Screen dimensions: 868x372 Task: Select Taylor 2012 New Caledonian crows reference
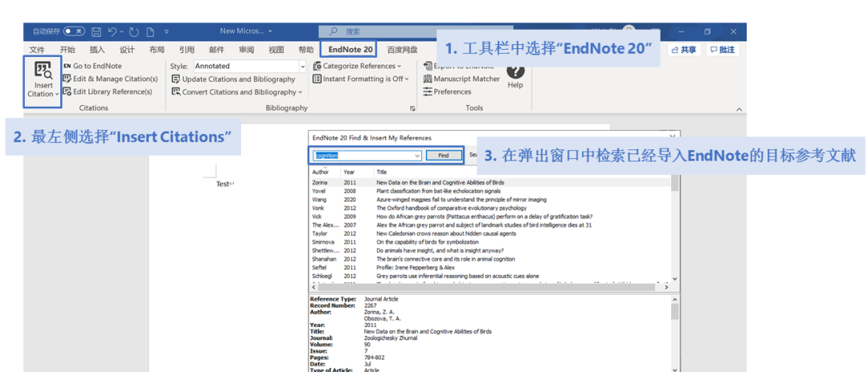point(490,234)
